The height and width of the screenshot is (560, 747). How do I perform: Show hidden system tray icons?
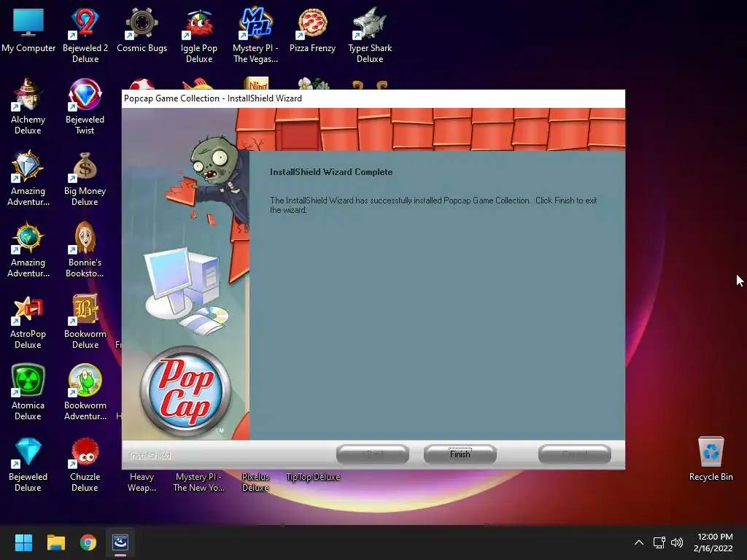639,542
